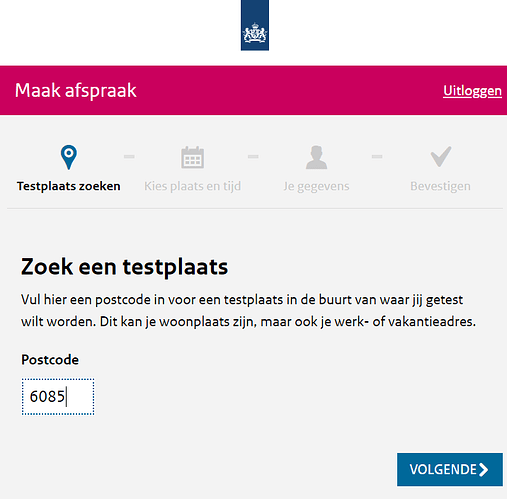Click the Zoek een testplaats heading
Viewport: 507px width, 499px height.
(124, 267)
